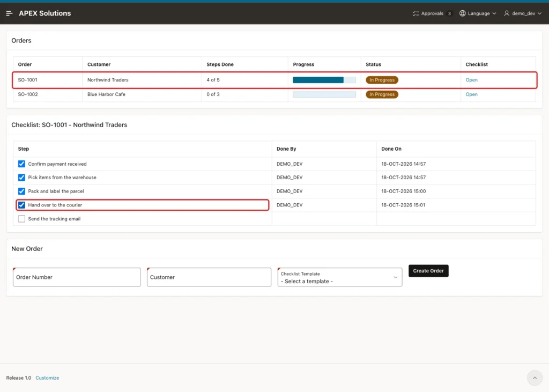Focus the Order Number input field
The width and height of the screenshot is (549, 392).
[77, 277]
